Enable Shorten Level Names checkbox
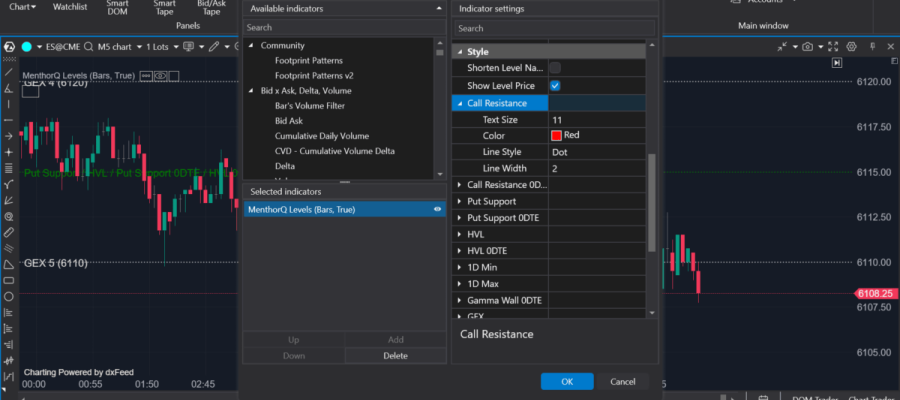Viewport: 900px width, 400px height. click(555, 68)
